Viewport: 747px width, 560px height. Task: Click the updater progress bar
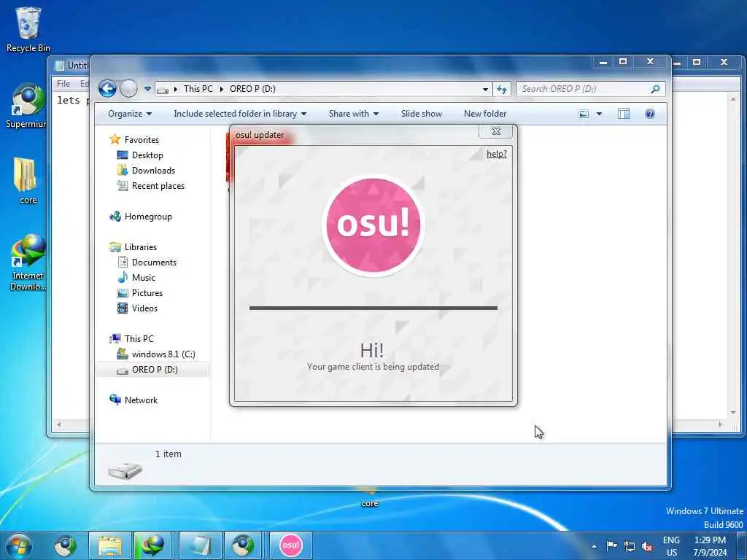click(373, 308)
